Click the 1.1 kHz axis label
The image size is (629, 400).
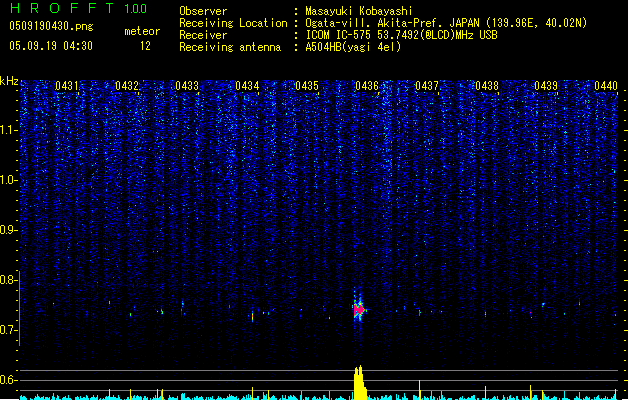pos(10,129)
